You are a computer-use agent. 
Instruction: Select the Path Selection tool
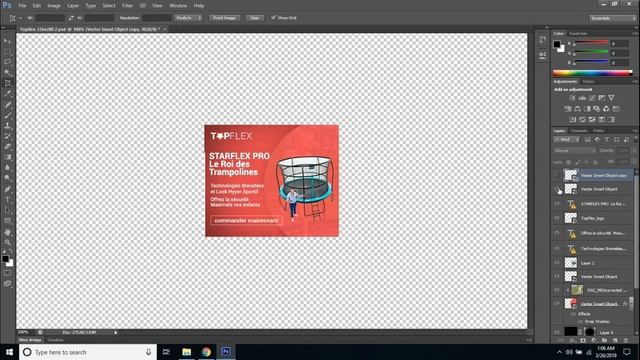coord(7,210)
